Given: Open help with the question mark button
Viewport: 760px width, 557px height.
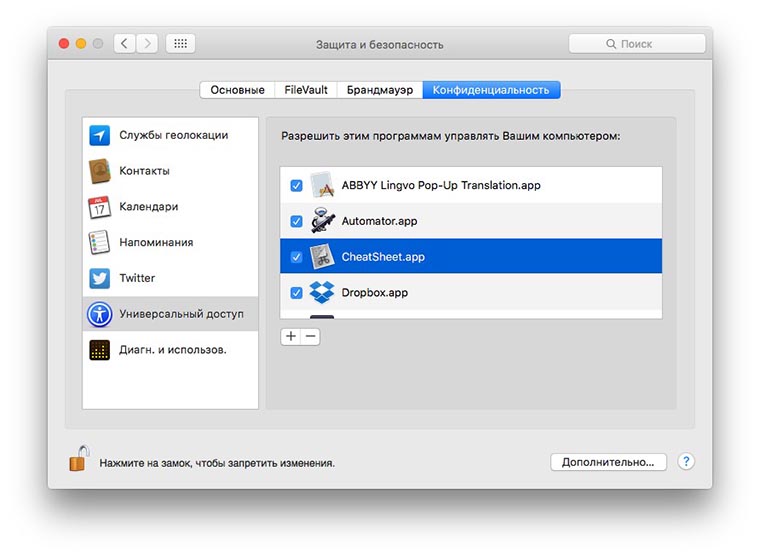Looking at the screenshot, I should pos(686,462).
